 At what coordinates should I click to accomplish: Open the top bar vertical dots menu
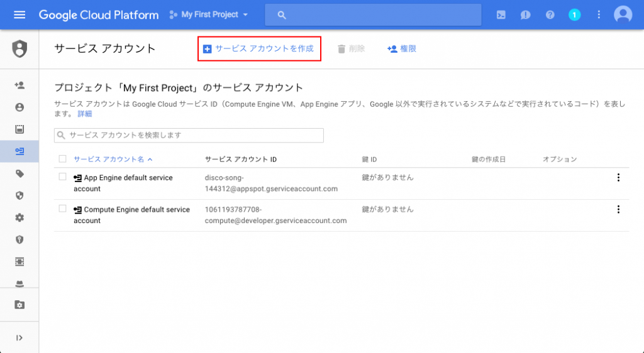599,15
